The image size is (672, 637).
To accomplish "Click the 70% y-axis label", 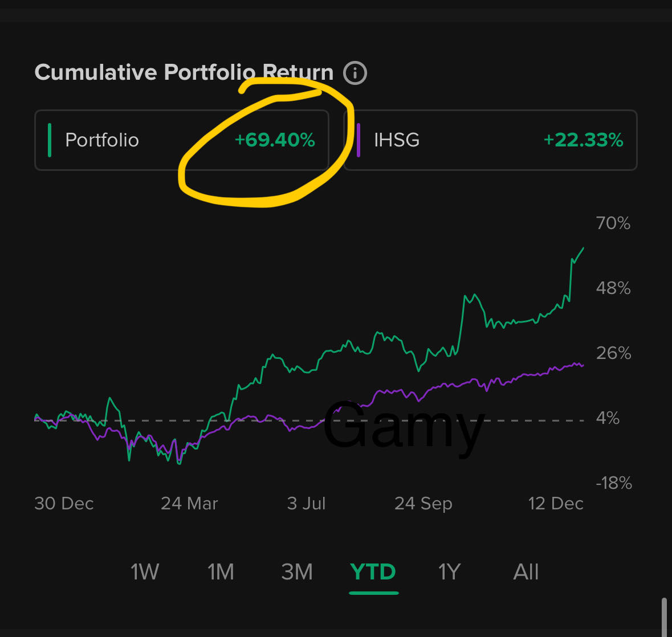I will pos(613,223).
